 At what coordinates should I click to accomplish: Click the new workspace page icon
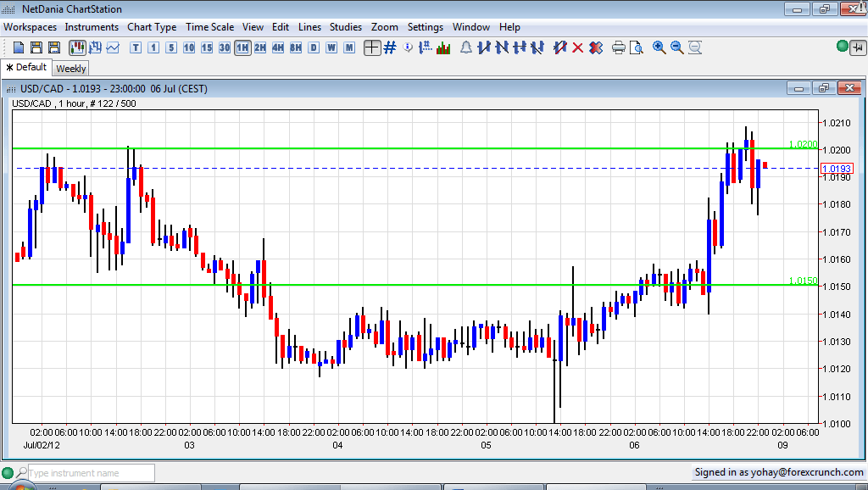[19, 47]
